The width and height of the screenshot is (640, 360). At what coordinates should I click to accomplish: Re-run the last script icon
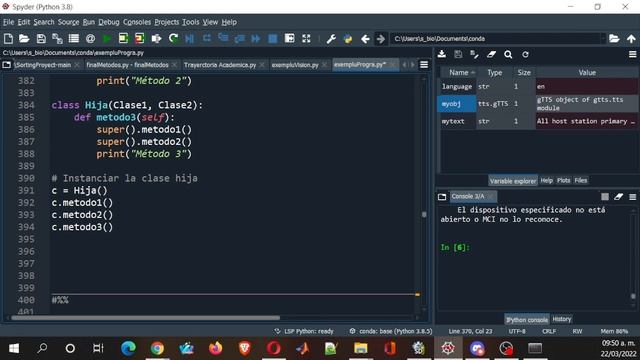173,38
